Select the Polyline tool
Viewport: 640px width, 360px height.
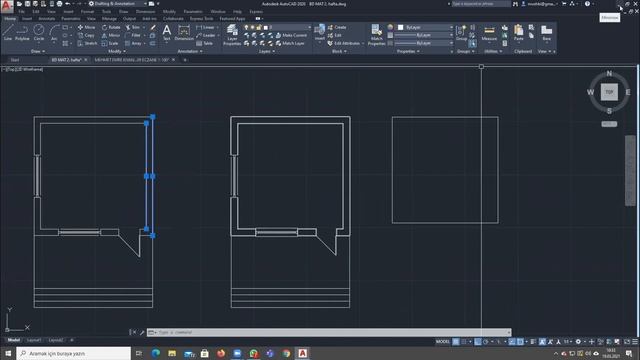22,32
